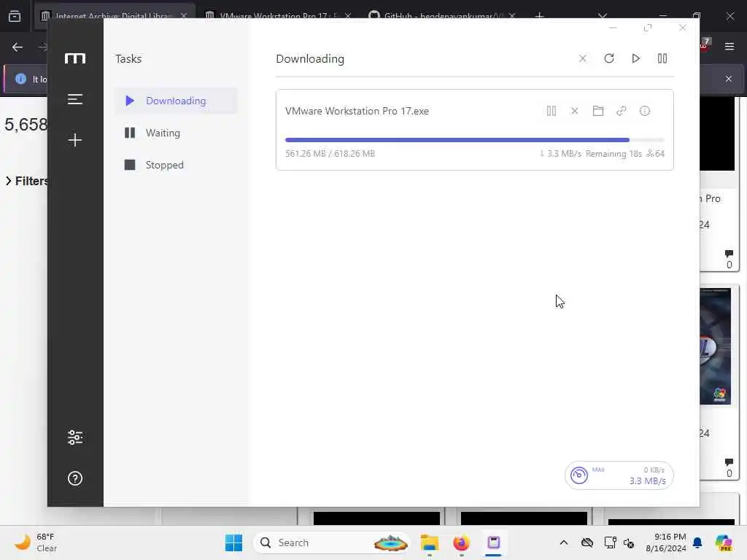The width and height of the screenshot is (747, 560).
Task: Add a new download task with the plus icon
Action: point(75,140)
